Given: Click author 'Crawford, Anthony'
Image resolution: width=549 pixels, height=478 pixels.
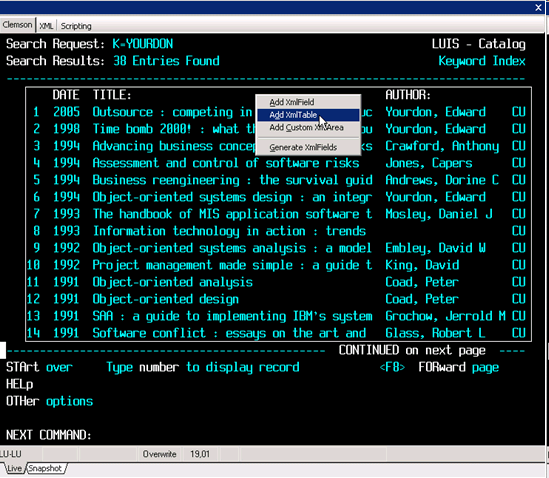Looking at the screenshot, I should pyautogui.click(x=442, y=146).
